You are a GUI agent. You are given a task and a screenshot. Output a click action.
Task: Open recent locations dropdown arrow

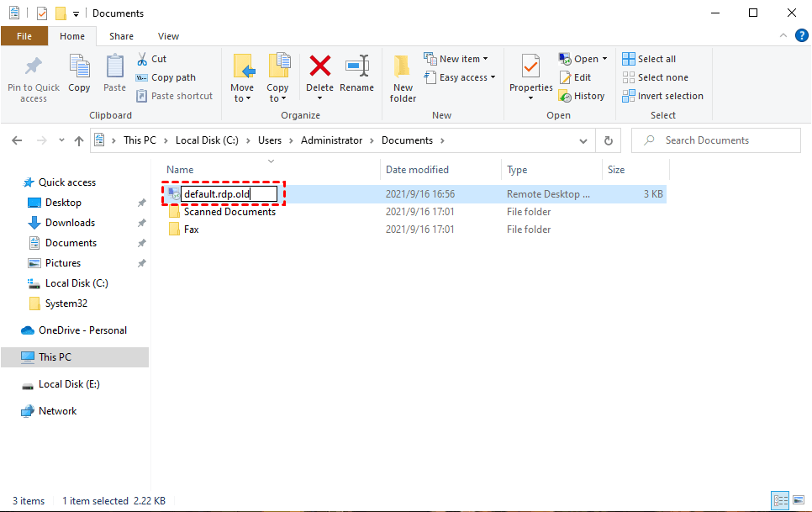[x=61, y=140]
